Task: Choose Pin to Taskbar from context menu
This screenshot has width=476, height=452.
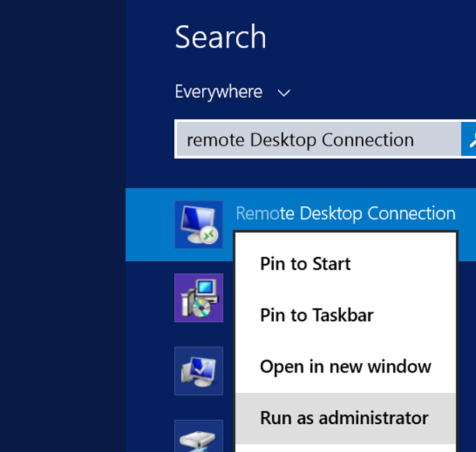Action: (x=346, y=315)
